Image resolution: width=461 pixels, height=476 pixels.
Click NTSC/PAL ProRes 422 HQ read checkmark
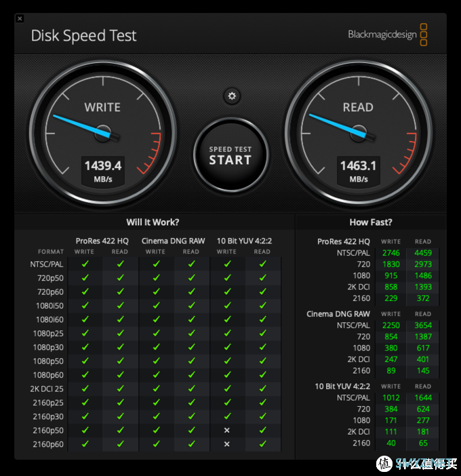pyautogui.click(x=121, y=264)
